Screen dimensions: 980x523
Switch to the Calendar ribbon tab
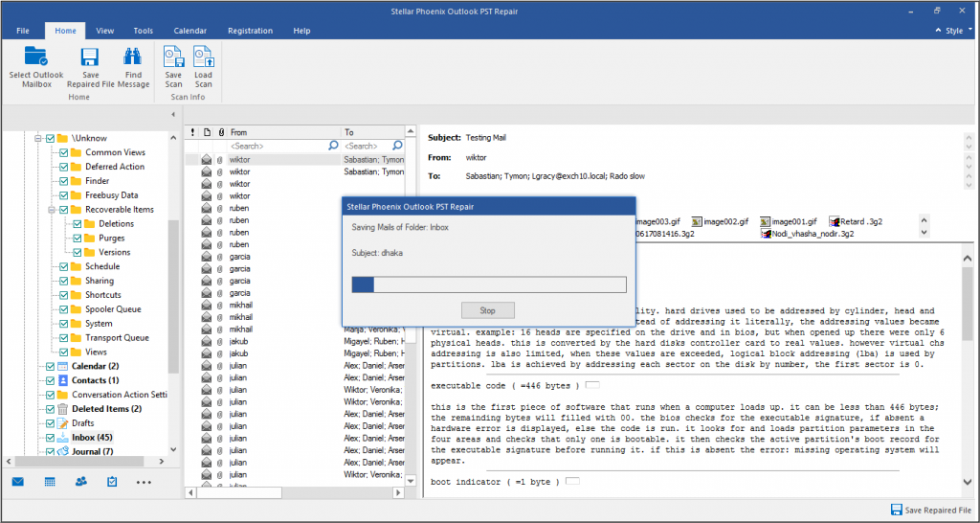[x=190, y=31]
